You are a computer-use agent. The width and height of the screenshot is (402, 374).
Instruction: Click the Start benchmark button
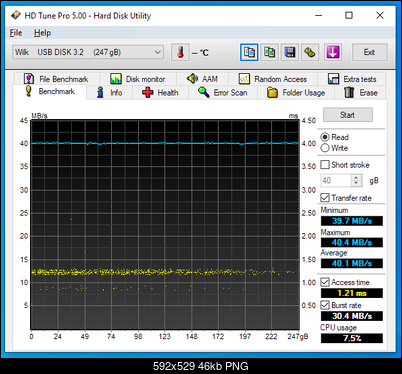pos(348,115)
